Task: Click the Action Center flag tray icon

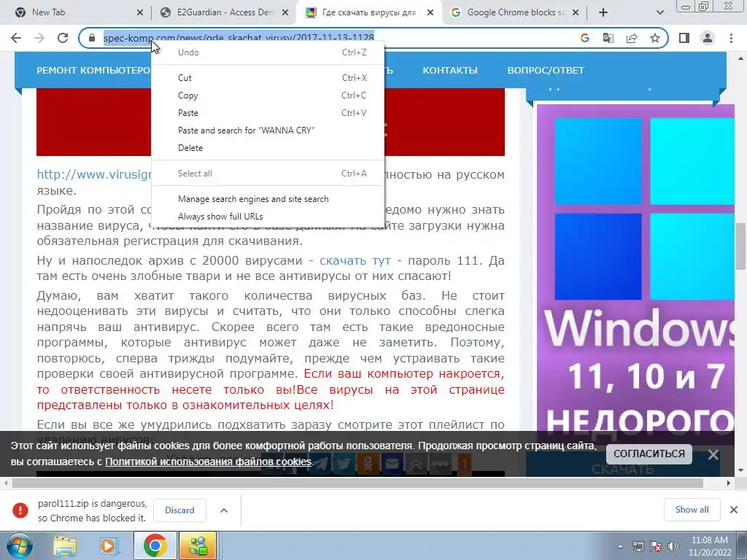Action: click(x=656, y=546)
